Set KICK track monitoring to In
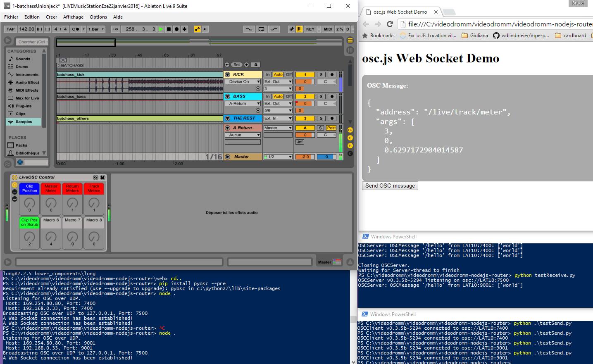The image size is (593, 364). click(x=268, y=74)
